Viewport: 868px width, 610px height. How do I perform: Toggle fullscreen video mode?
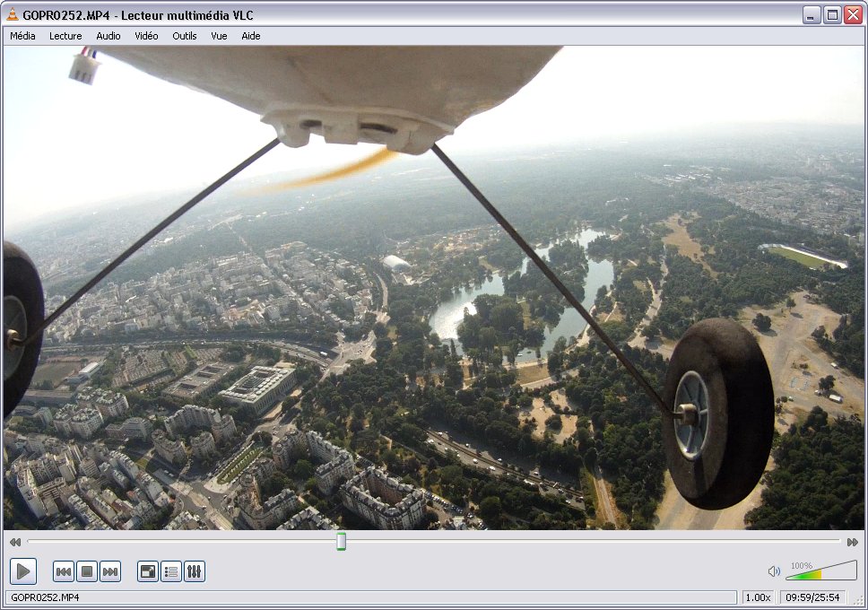[x=148, y=571]
